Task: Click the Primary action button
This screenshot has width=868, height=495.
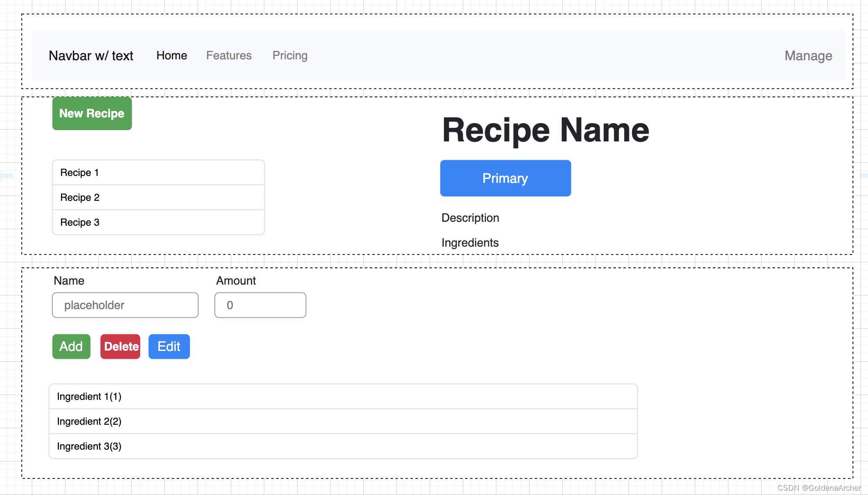Action: pos(505,179)
